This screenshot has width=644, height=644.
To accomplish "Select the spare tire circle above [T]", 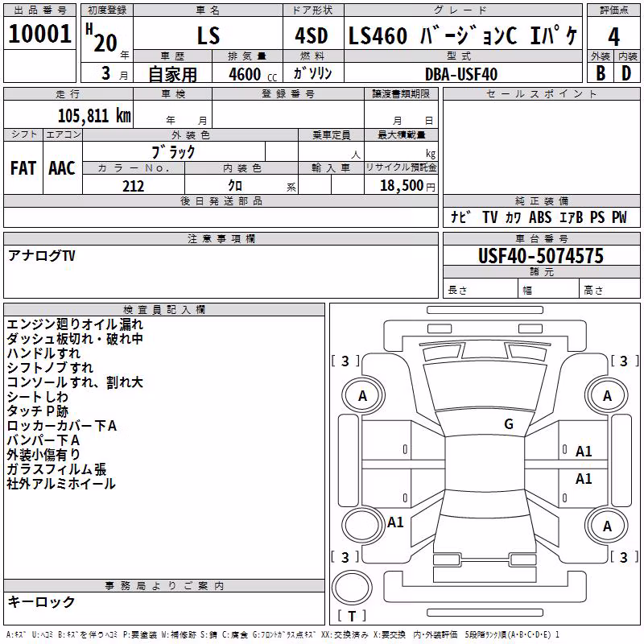I will coord(352,588).
